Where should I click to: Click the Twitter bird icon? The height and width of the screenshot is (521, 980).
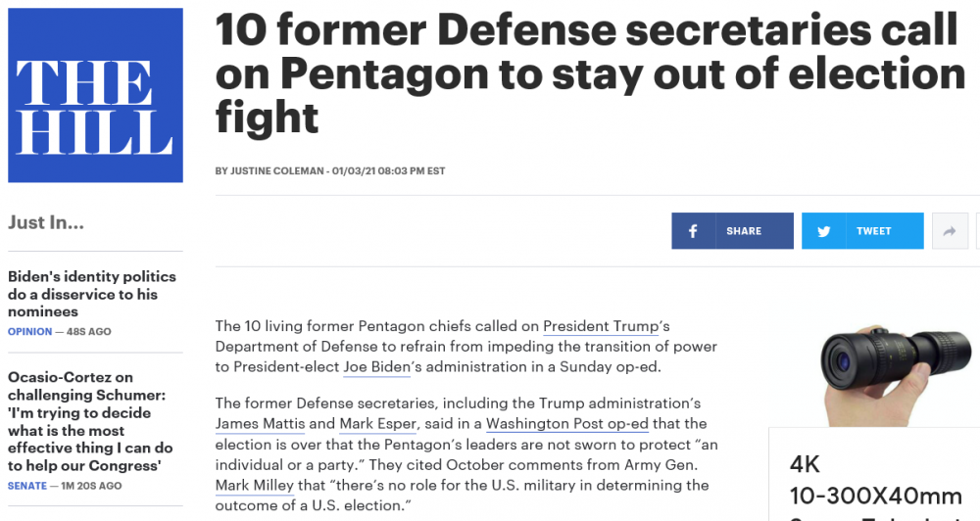point(824,231)
